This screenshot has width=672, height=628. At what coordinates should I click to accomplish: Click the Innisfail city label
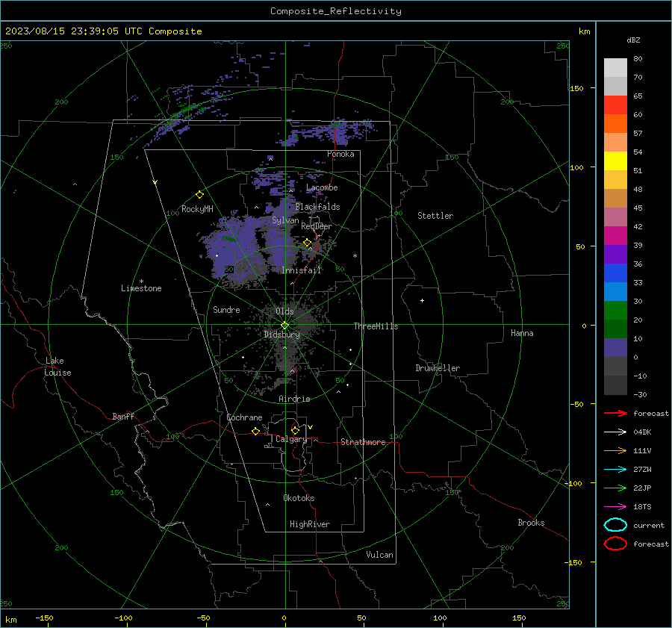301,270
